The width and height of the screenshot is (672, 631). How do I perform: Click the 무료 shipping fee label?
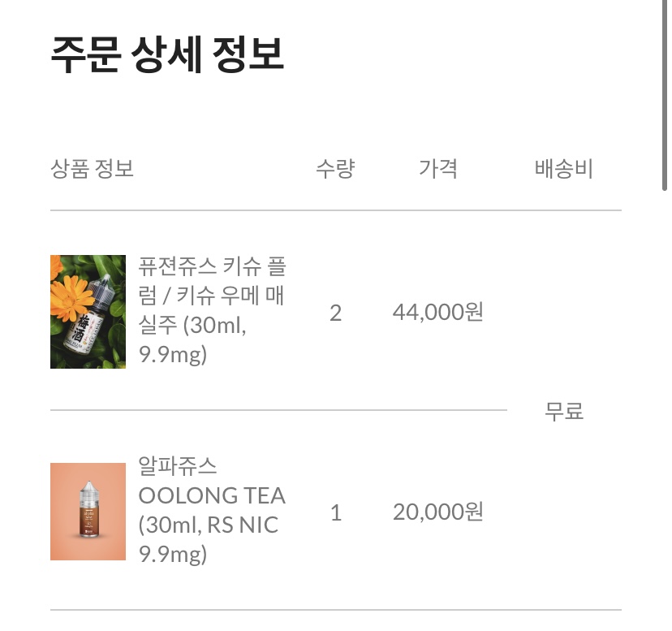pyautogui.click(x=564, y=412)
